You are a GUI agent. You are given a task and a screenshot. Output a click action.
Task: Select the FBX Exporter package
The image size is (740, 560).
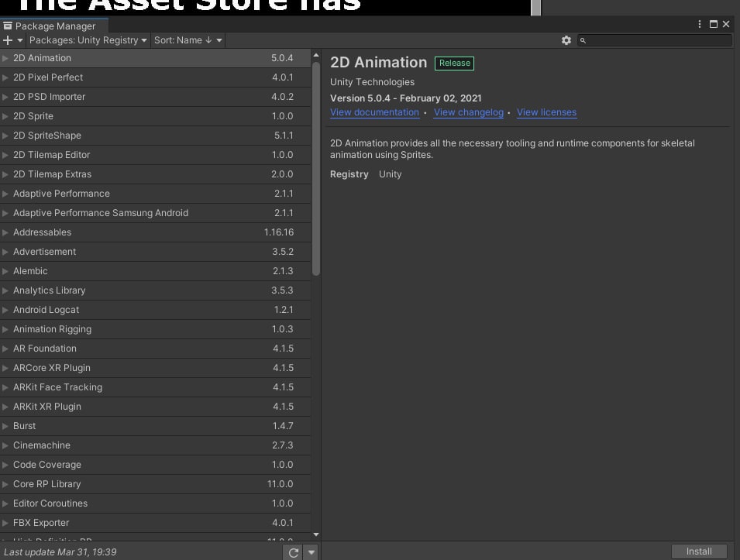[155, 522]
